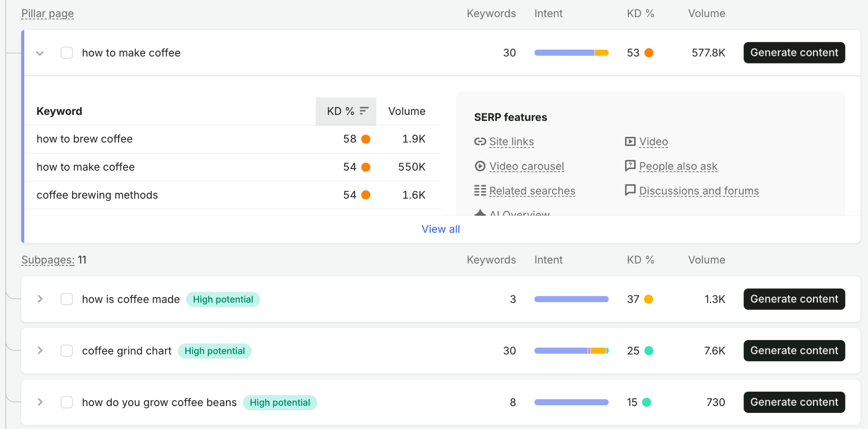
Task: Open the Discussions and forums link
Action: click(x=699, y=191)
